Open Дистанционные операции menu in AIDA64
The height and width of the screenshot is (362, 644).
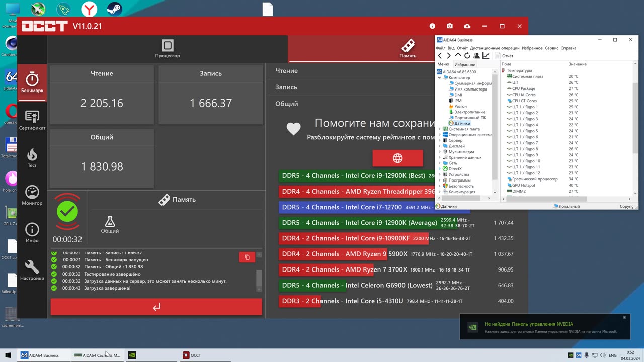(495, 48)
